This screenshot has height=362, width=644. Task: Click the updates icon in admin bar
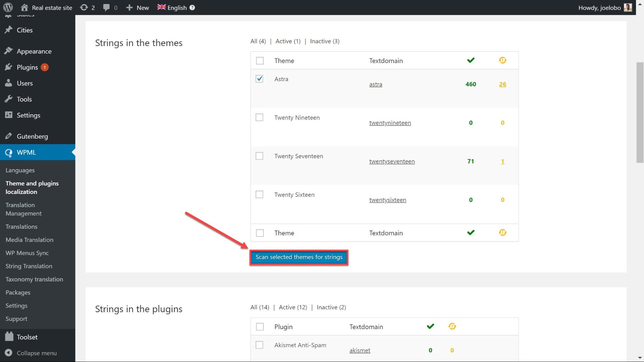coord(84,7)
